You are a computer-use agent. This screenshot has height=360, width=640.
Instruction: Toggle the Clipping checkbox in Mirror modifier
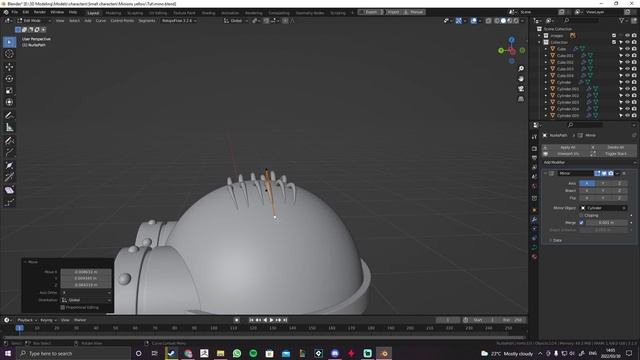[x=581, y=215]
